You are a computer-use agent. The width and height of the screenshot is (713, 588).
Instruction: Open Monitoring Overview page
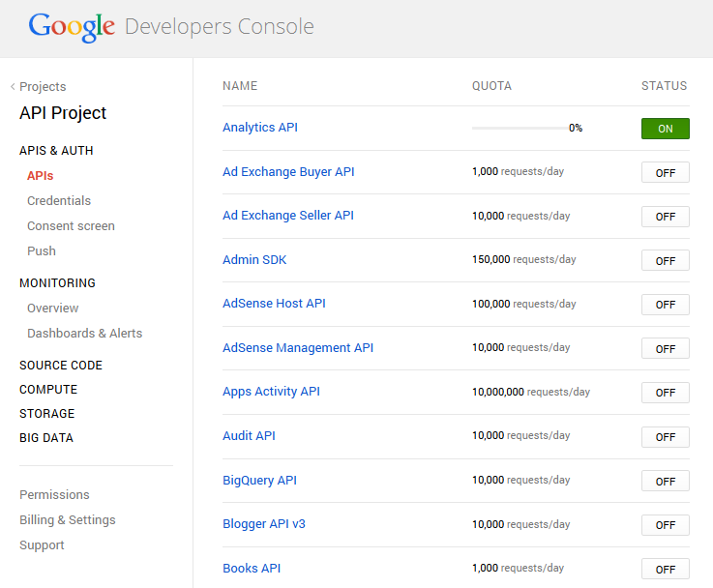[x=53, y=309]
